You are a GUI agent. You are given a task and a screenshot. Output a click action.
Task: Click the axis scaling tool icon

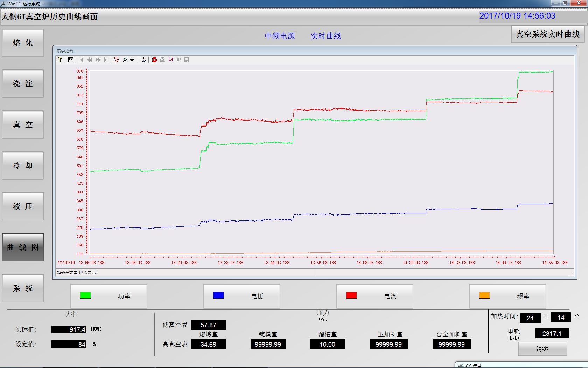click(117, 60)
